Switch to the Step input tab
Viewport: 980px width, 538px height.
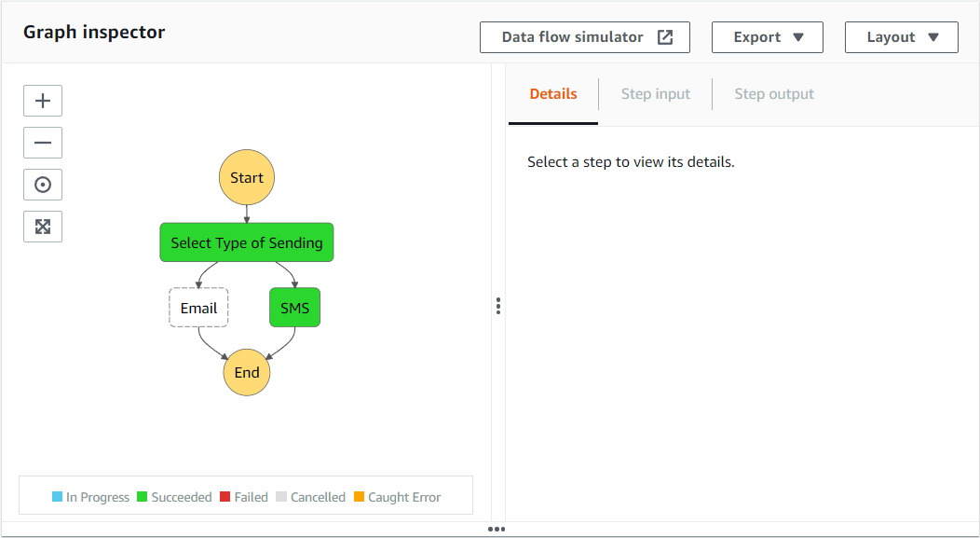[x=655, y=94]
